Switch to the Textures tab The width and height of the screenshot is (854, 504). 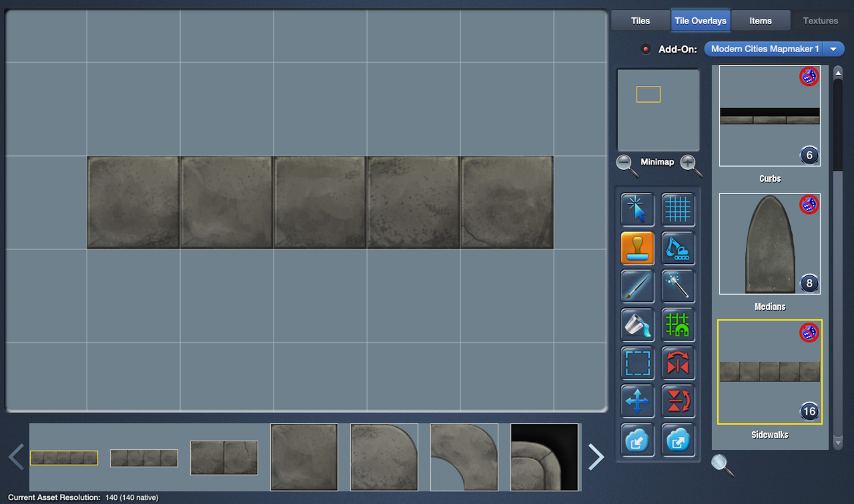coord(821,21)
